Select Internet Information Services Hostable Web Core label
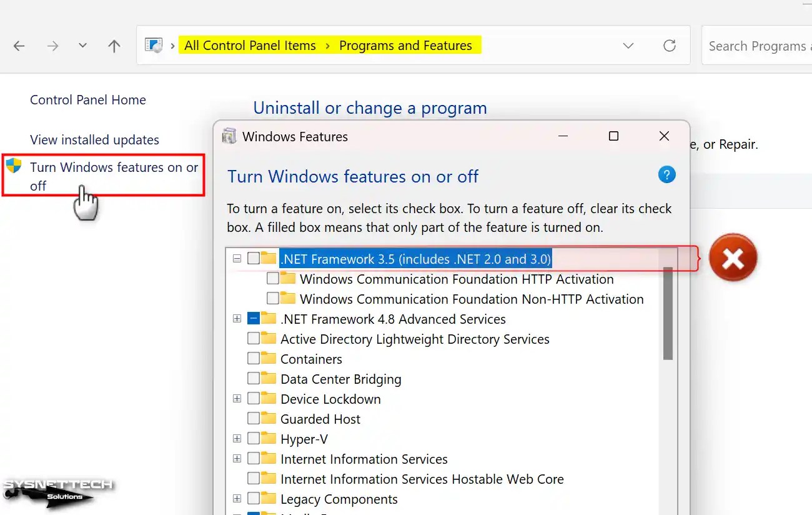812x515 pixels. coord(422,479)
